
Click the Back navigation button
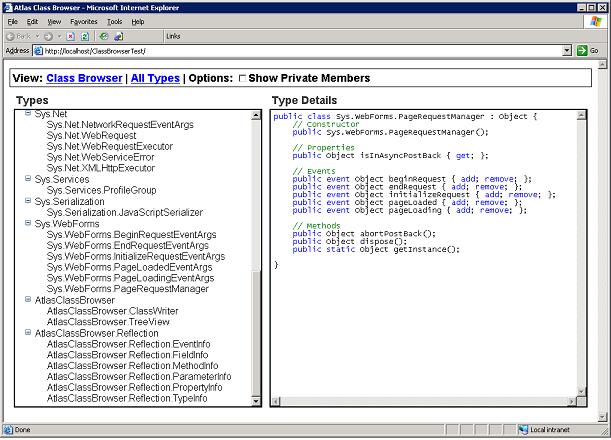click(18, 36)
